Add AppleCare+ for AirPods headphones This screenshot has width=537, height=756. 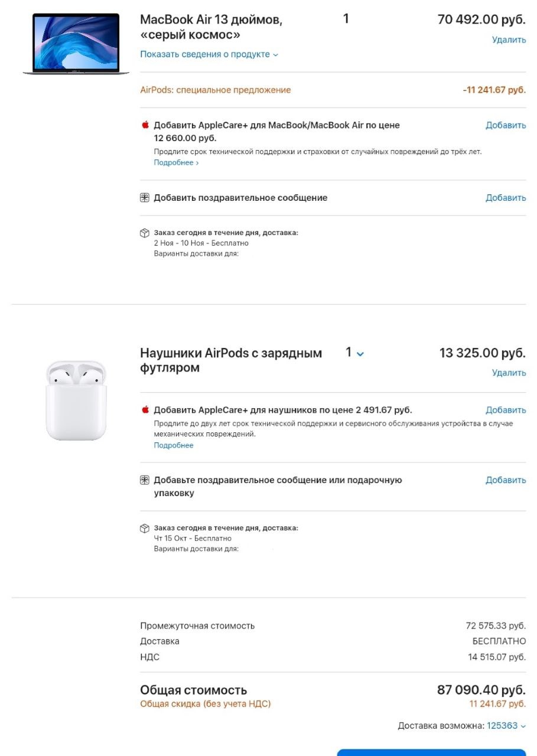pos(506,410)
